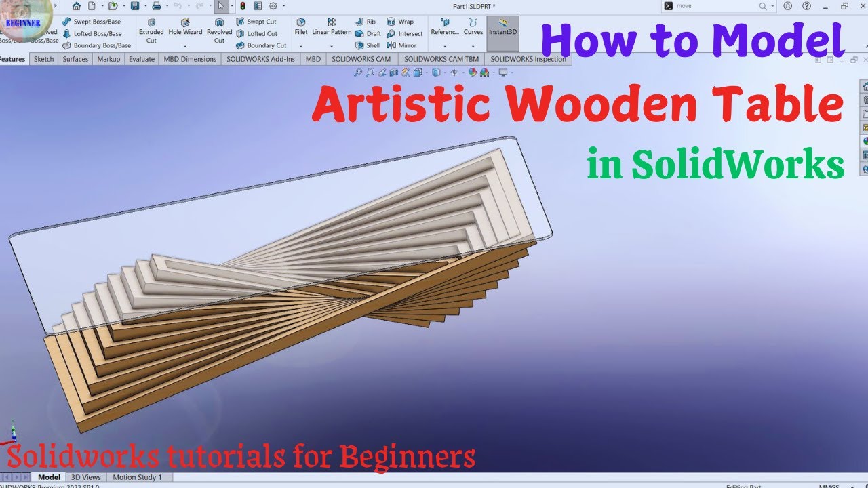The image size is (868, 488).
Task: Click the Draft feature tool
Action: (x=368, y=33)
